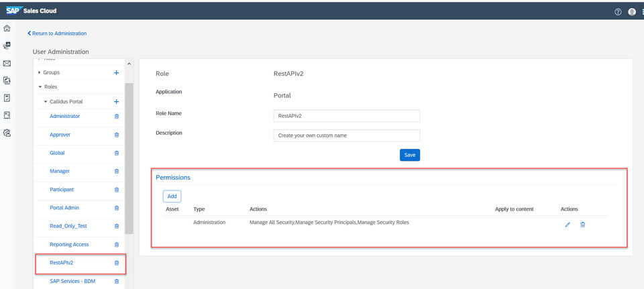Return to Administration link
The width and height of the screenshot is (644, 289).
(x=57, y=34)
